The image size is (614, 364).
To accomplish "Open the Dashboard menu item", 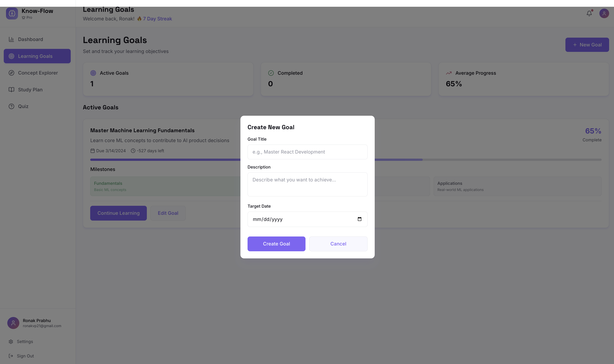I will pos(30,39).
